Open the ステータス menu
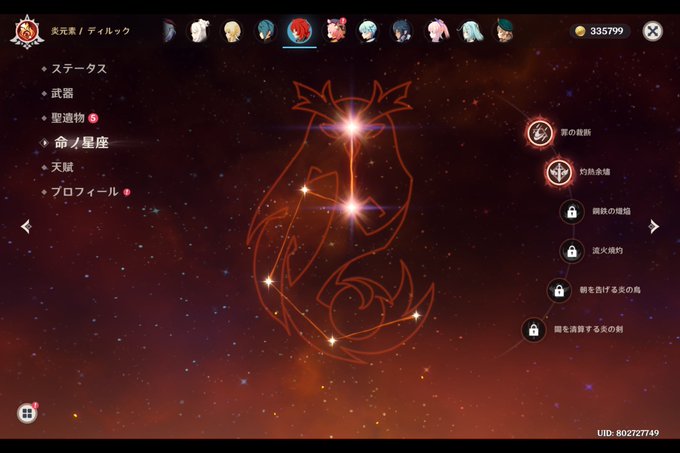680x453 pixels. click(79, 68)
